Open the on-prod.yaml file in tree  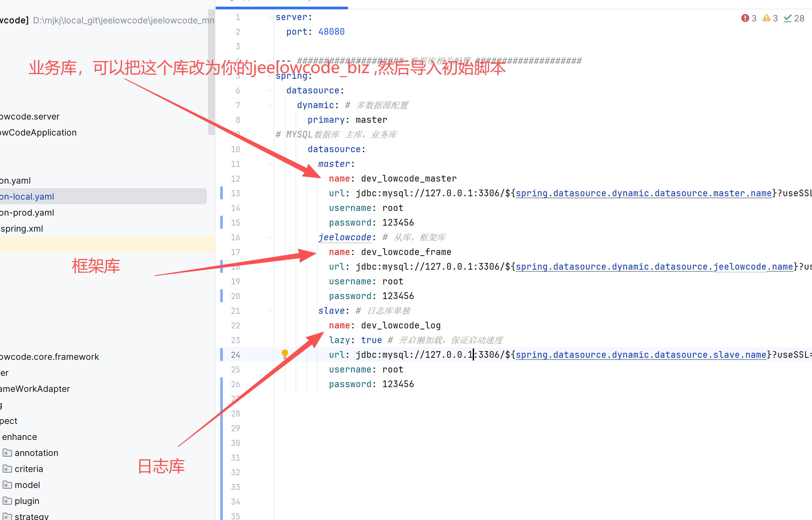point(27,212)
